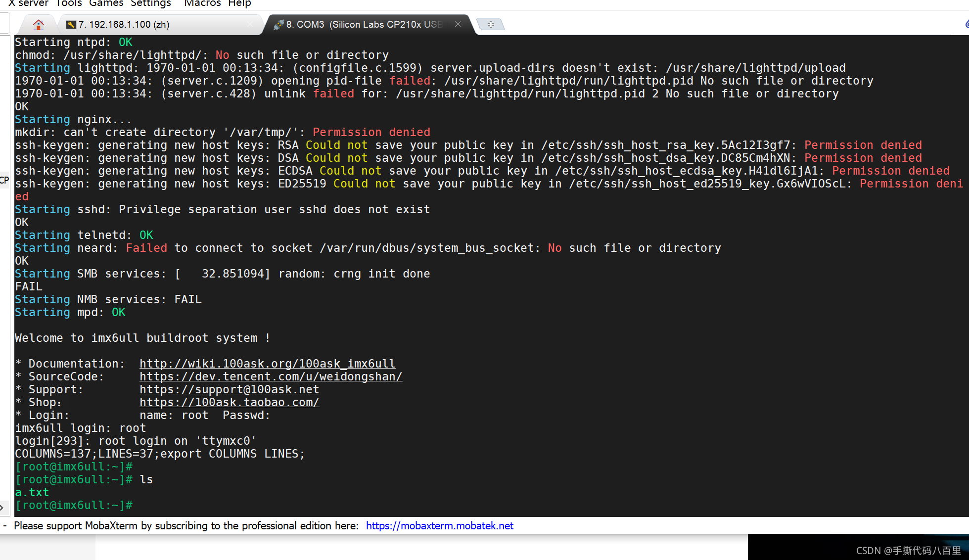Select the 'Starting telnetd: OK' line
The height and width of the screenshot is (560, 969).
84,235
